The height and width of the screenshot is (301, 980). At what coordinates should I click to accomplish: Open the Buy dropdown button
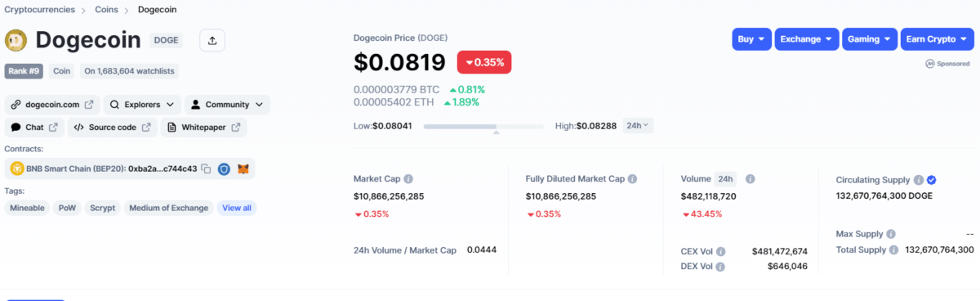coord(751,39)
